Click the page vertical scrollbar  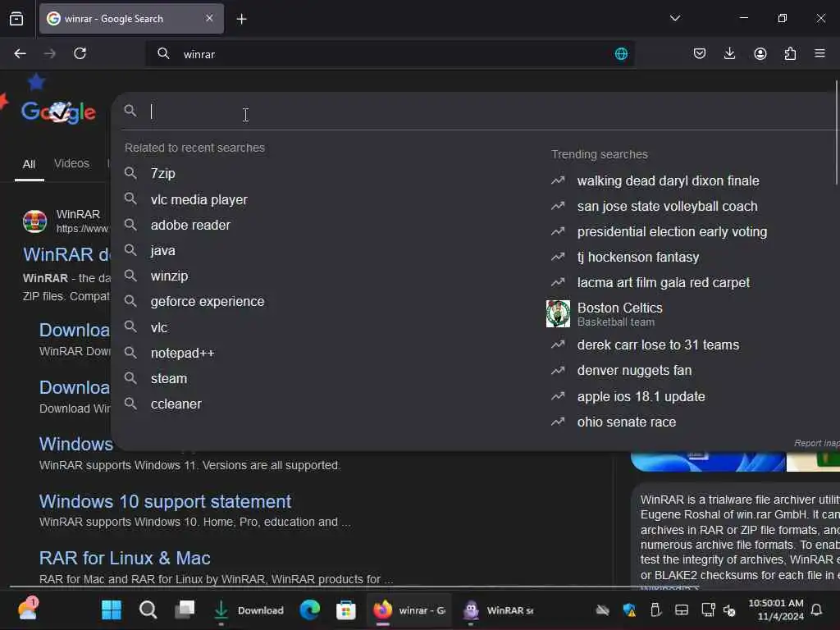837,133
